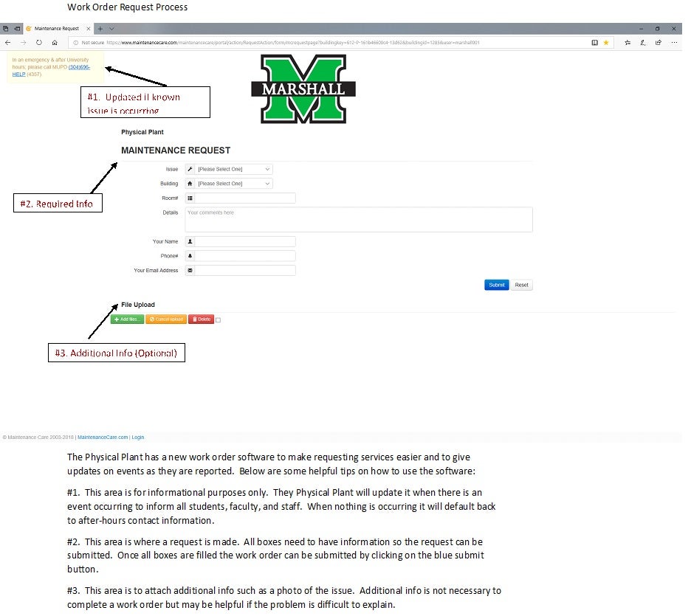Click the File Upload heading

[138, 305]
